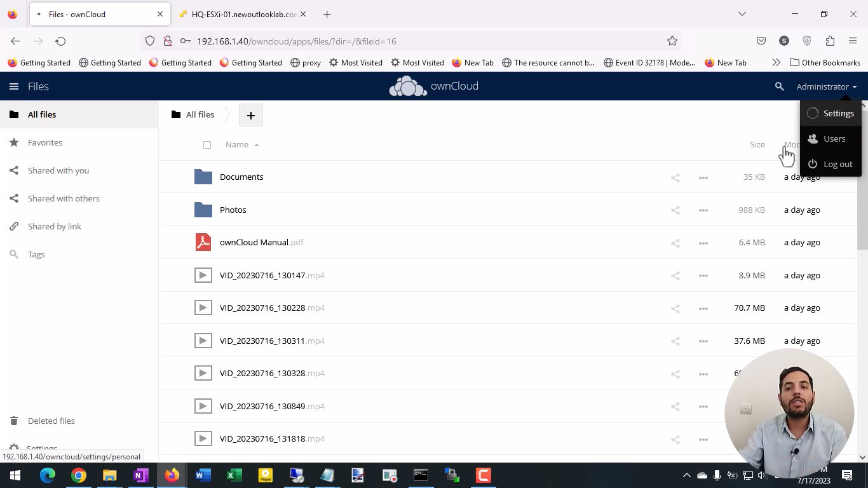Open the proxy bookmark
868x488 pixels.
[x=305, y=62]
